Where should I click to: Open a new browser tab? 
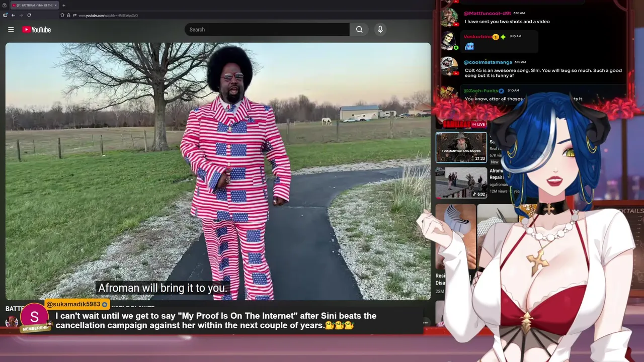pyautogui.click(x=63, y=5)
